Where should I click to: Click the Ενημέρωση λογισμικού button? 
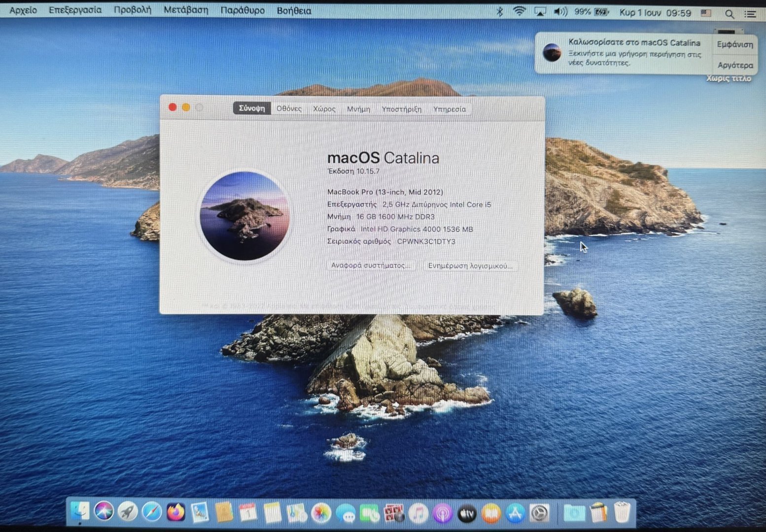470,266
